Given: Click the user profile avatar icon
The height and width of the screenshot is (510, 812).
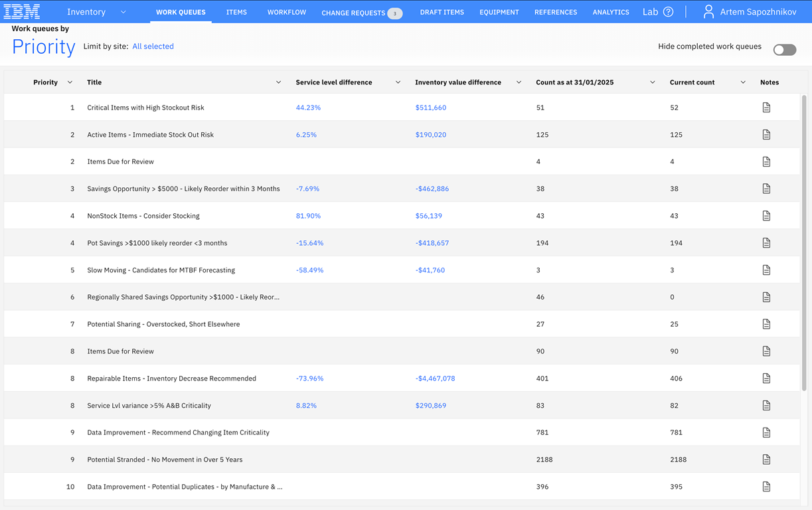Looking at the screenshot, I should (x=708, y=12).
